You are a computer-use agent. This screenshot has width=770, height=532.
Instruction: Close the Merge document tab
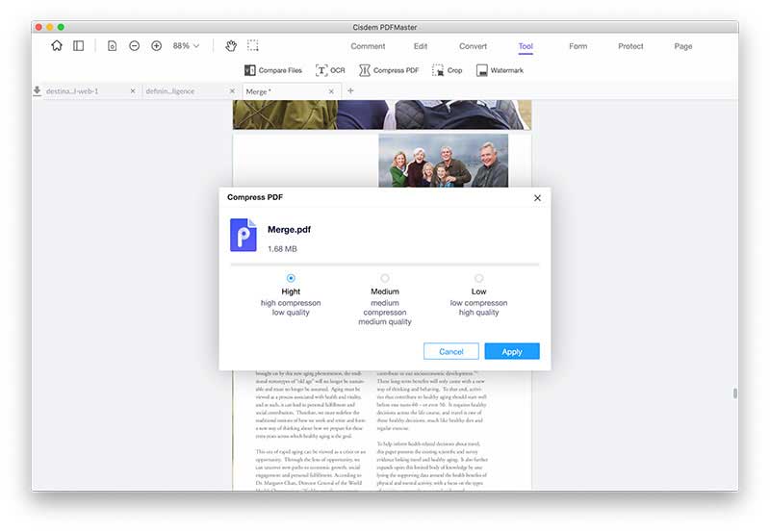[331, 91]
